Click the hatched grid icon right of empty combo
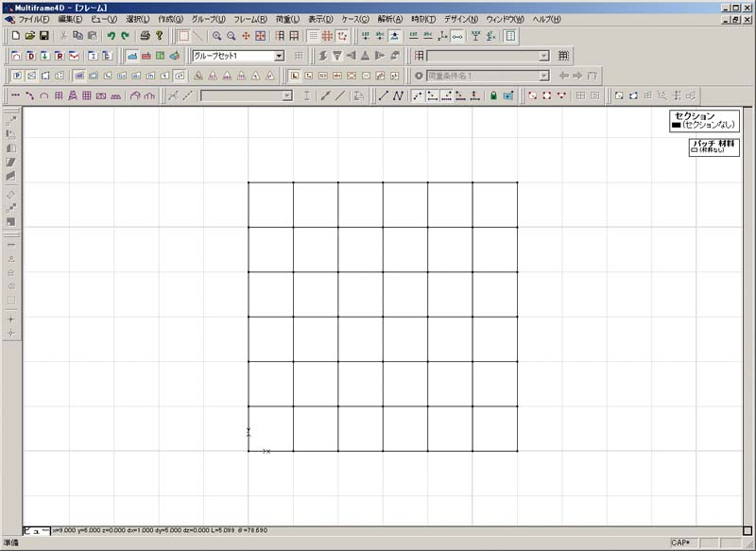Screen dimensions: 756x551 [563, 56]
